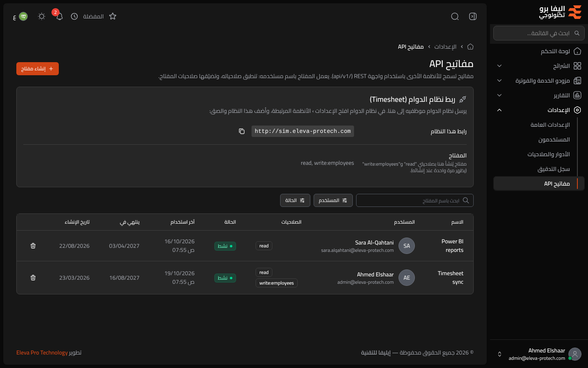Click the favorites star icon
The height and width of the screenshot is (368, 588).
click(113, 16)
